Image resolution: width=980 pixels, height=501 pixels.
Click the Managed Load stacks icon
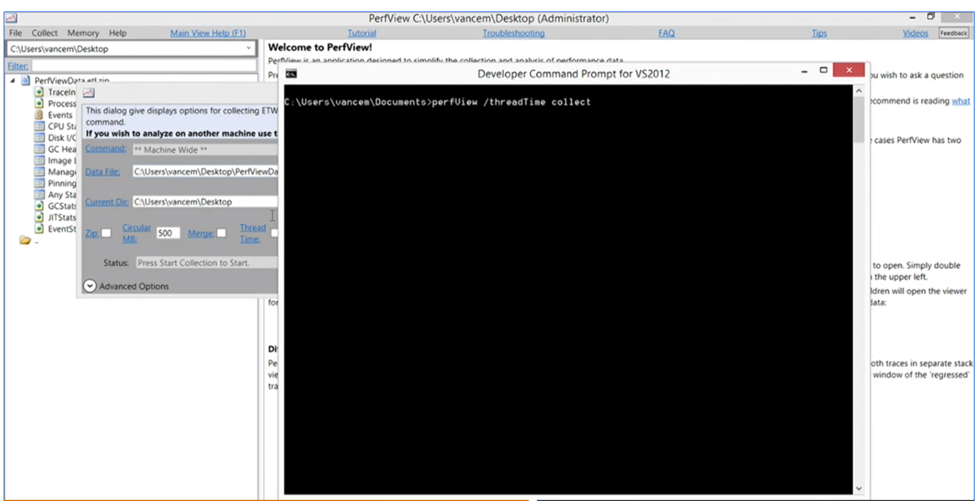(x=39, y=172)
